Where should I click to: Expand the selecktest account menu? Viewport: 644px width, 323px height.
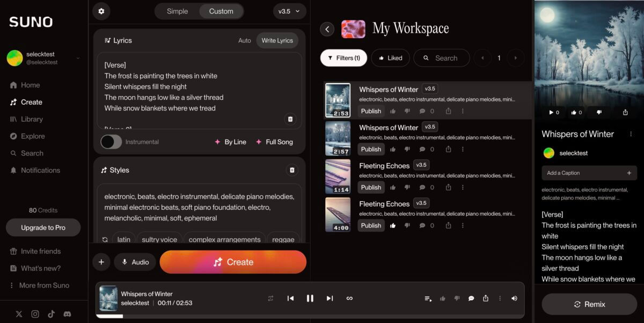pyautogui.click(x=78, y=58)
